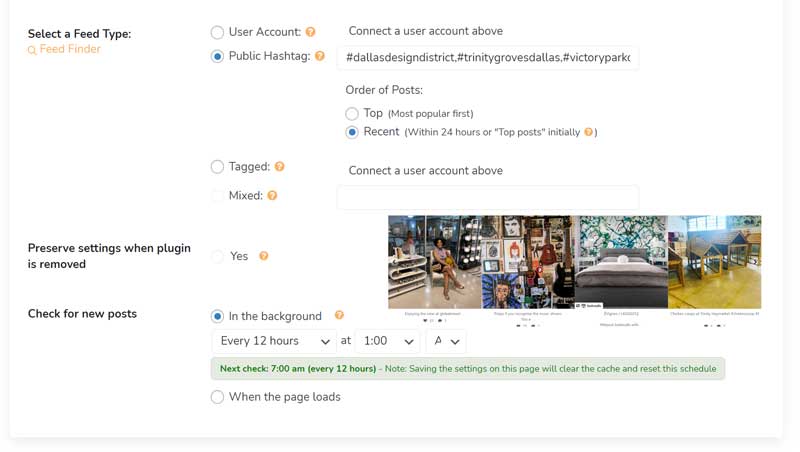Click the Feed Finder magnifier icon

click(x=32, y=50)
